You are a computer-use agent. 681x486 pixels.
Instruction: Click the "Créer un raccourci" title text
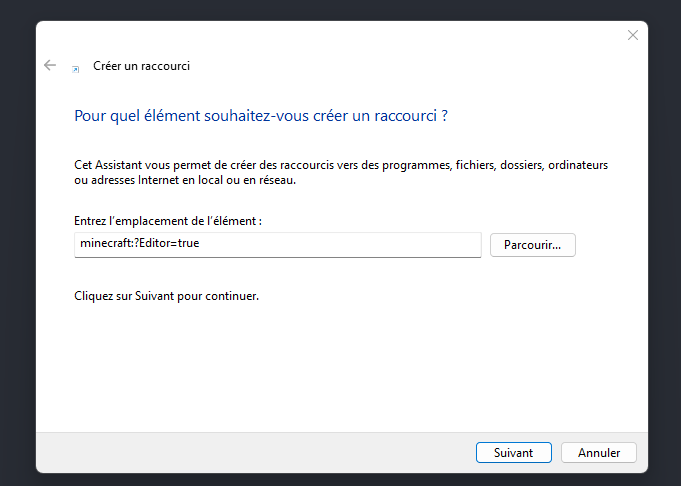[x=141, y=66]
